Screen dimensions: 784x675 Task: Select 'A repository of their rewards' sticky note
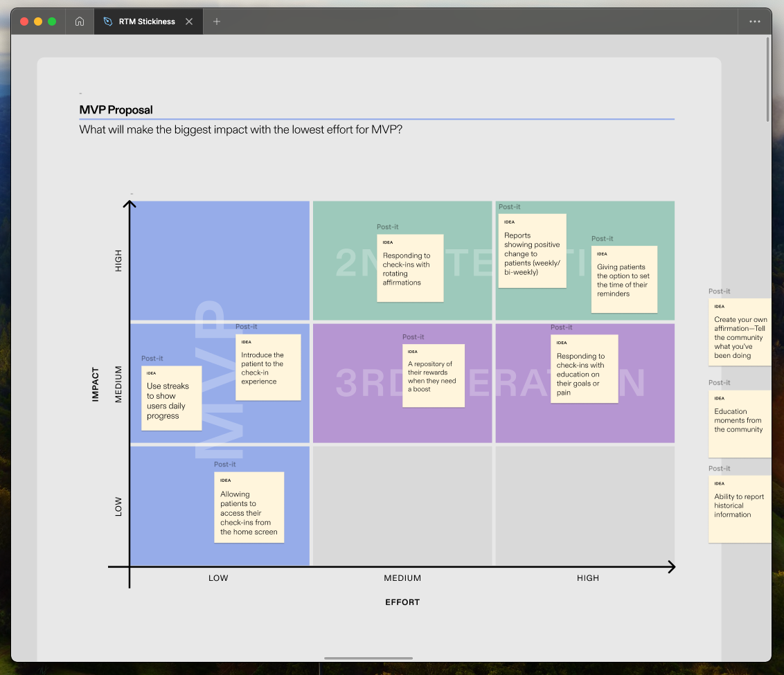434,376
